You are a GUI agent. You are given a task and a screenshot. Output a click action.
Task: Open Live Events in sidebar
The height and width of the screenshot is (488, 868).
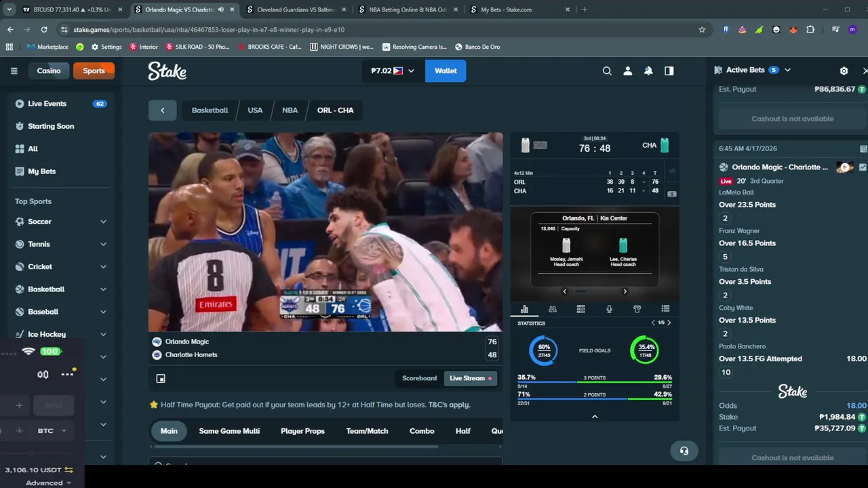[60, 104]
